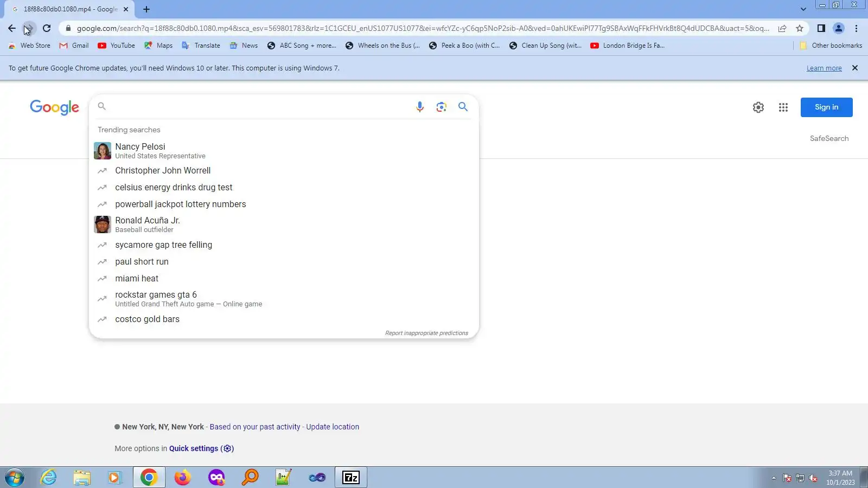Click the muted volume tray icon

click(x=813, y=478)
